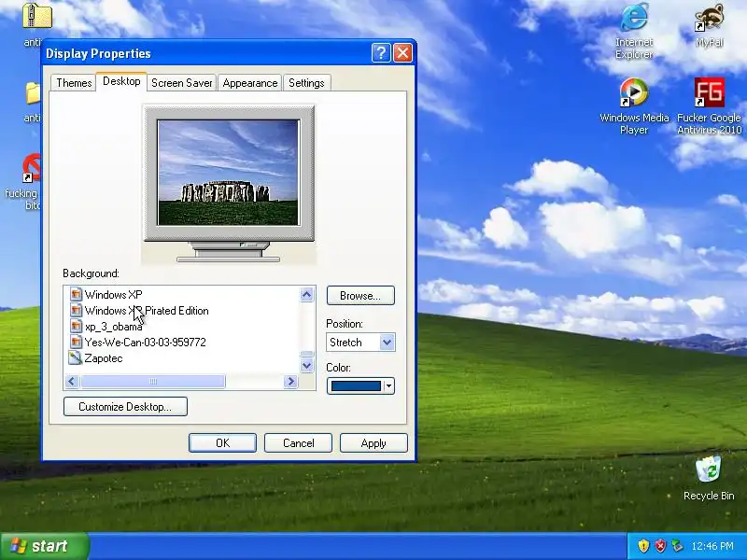Open the Settings tab
This screenshot has width=747, height=560.
(306, 83)
